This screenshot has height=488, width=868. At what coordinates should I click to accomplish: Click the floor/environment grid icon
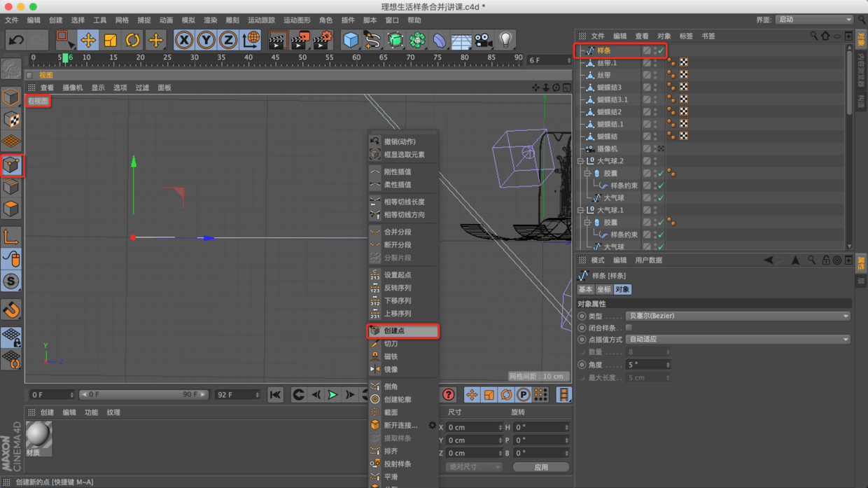click(461, 41)
